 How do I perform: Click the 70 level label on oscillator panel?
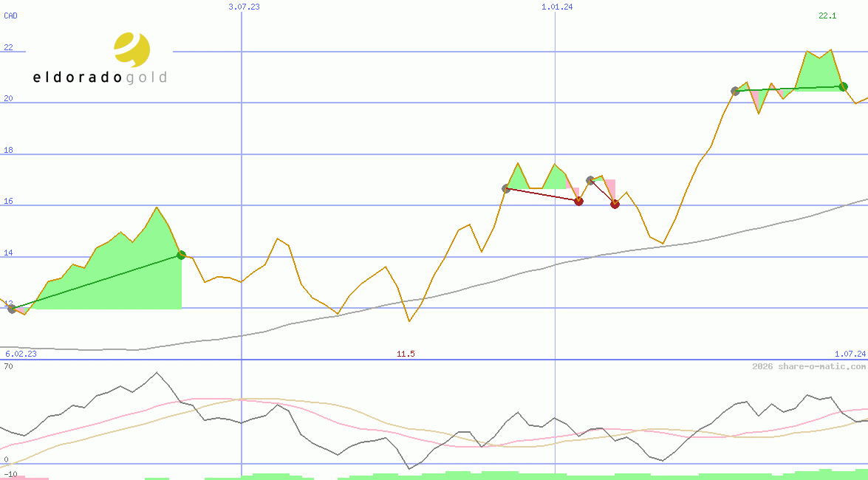pyautogui.click(x=7, y=366)
